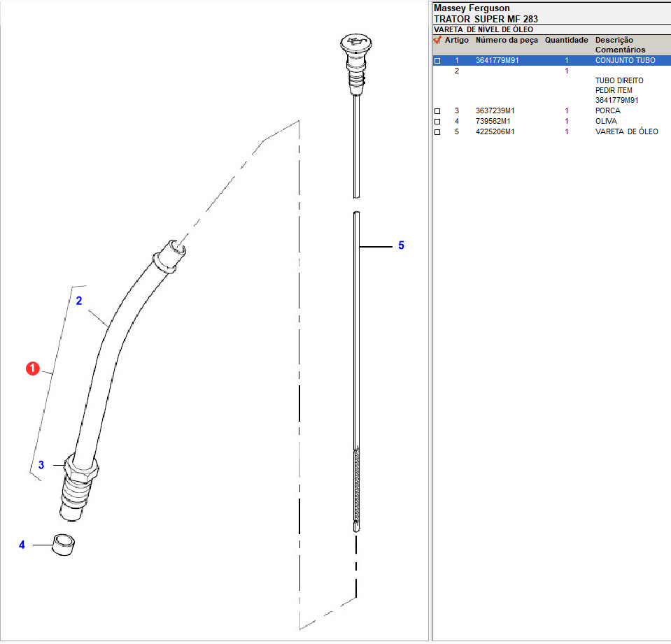Click the Descrição Comentários column header
671x644 pixels.
pyautogui.click(x=620, y=45)
